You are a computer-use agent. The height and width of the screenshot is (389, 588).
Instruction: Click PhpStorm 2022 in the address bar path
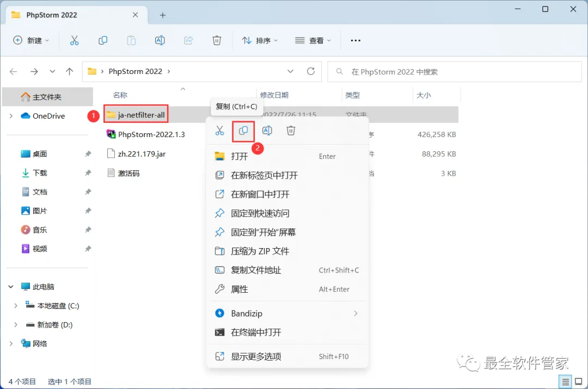136,71
